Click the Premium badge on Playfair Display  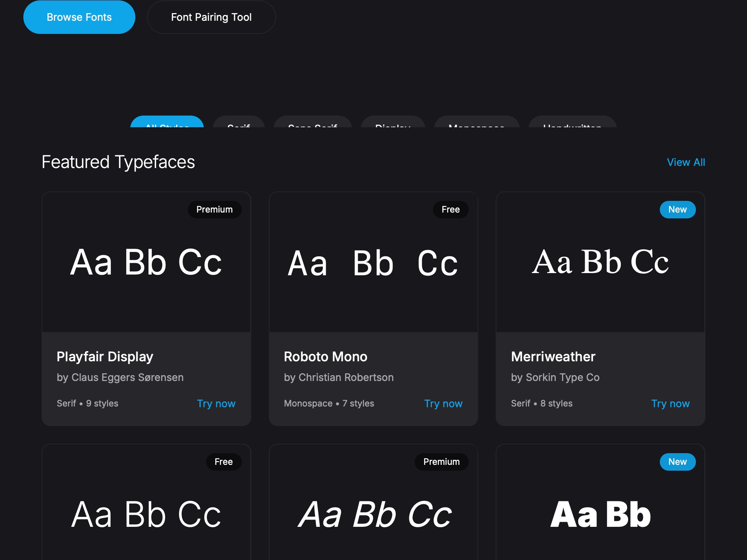click(x=214, y=209)
